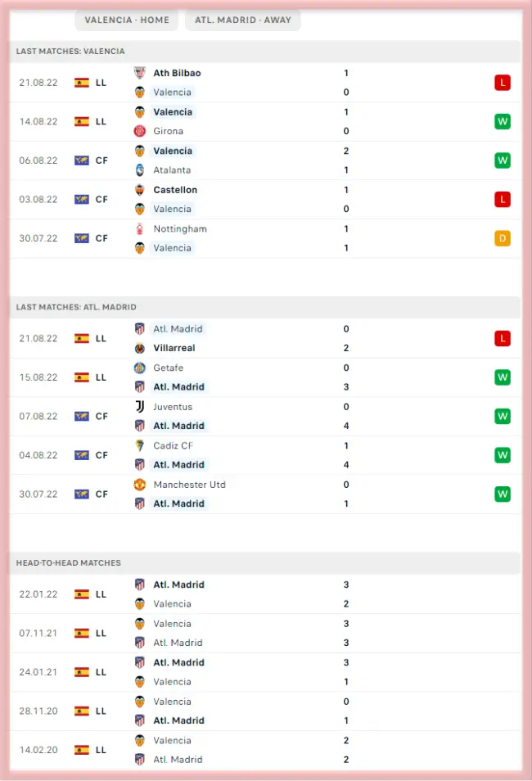Image resolution: width=532 pixels, height=781 pixels.
Task: Open the Castellon team link
Action: (175, 190)
